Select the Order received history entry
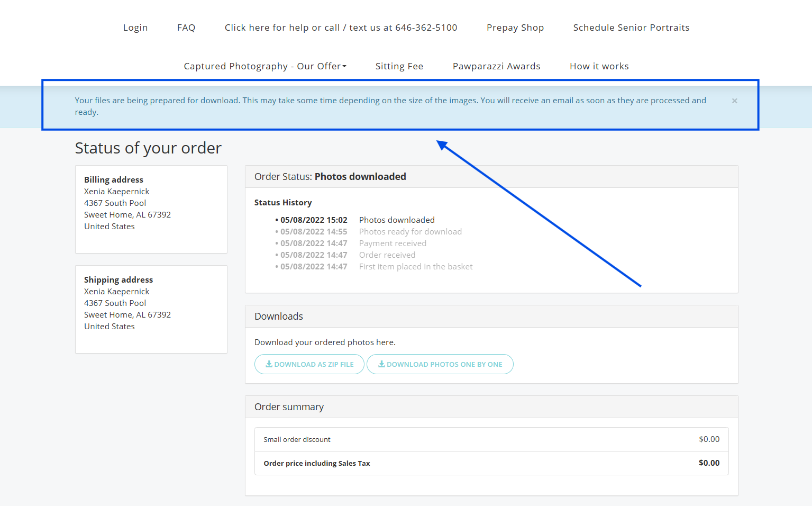The width and height of the screenshot is (812, 506). pyautogui.click(x=387, y=255)
